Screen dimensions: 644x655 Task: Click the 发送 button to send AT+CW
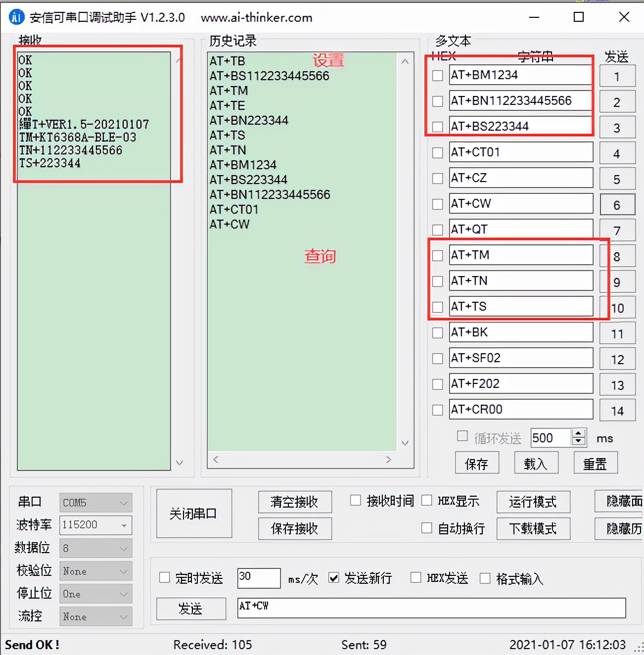tap(191, 609)
